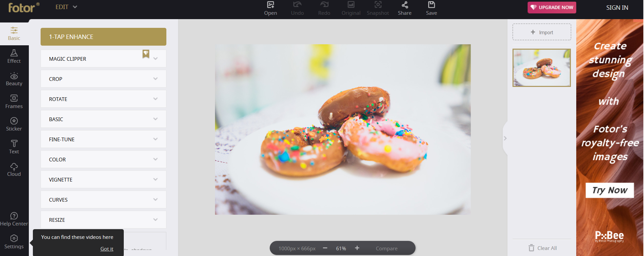Expand the Crop section
The image size is (644, 256).
(x=103, y=79)
